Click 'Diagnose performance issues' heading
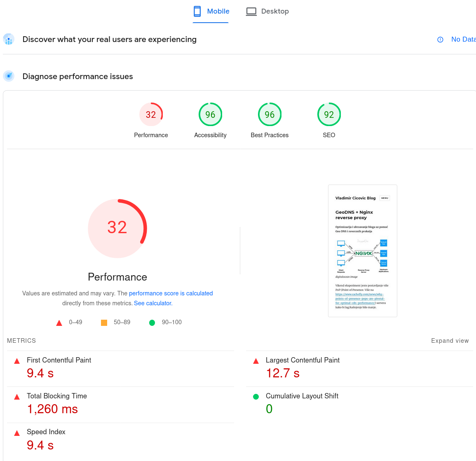Image resolution: width=476 pixels, height=461 pixels. click(78, 76)
